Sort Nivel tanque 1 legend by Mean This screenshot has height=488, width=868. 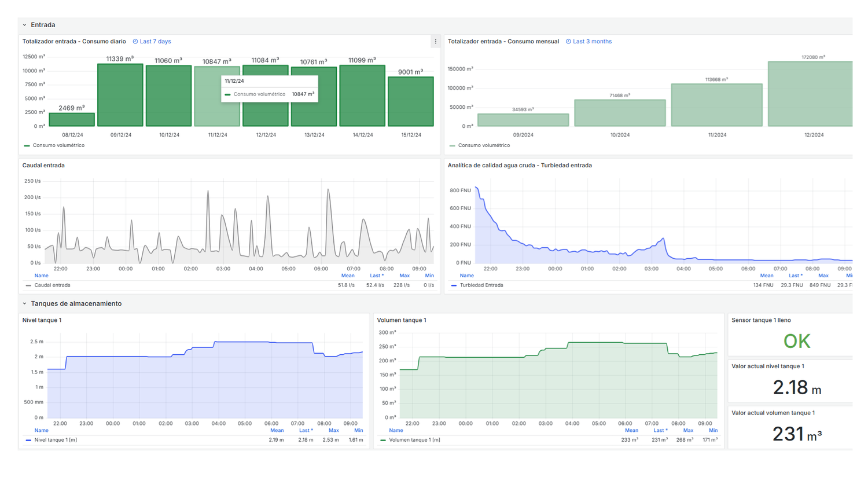point(277,430)
